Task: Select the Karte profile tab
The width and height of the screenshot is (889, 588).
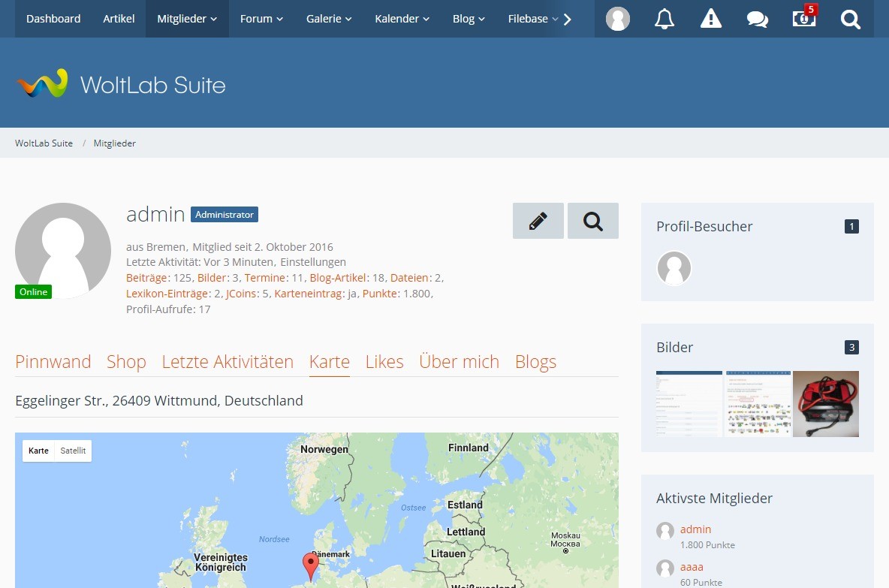Action: [x=330, y=362]
